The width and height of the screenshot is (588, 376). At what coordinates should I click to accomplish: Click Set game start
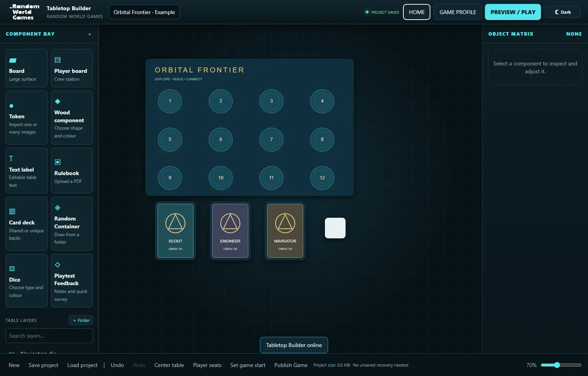[248, 365]
